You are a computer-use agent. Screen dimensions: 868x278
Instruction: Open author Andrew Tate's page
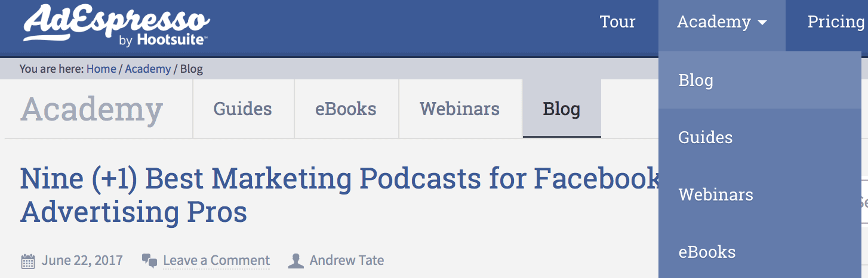347,261
